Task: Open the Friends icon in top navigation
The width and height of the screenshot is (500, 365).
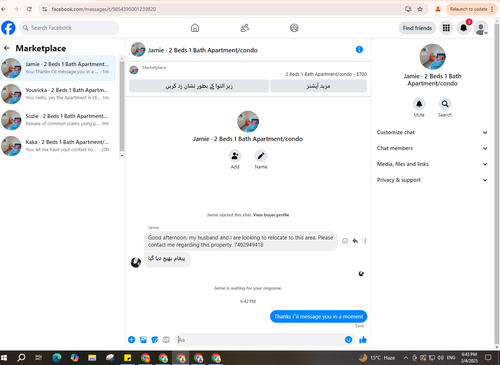Action: click(x=245, y=28)
